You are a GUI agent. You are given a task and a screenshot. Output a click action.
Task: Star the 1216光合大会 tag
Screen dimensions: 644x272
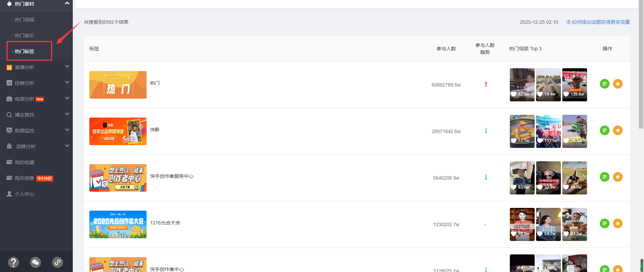617,223
